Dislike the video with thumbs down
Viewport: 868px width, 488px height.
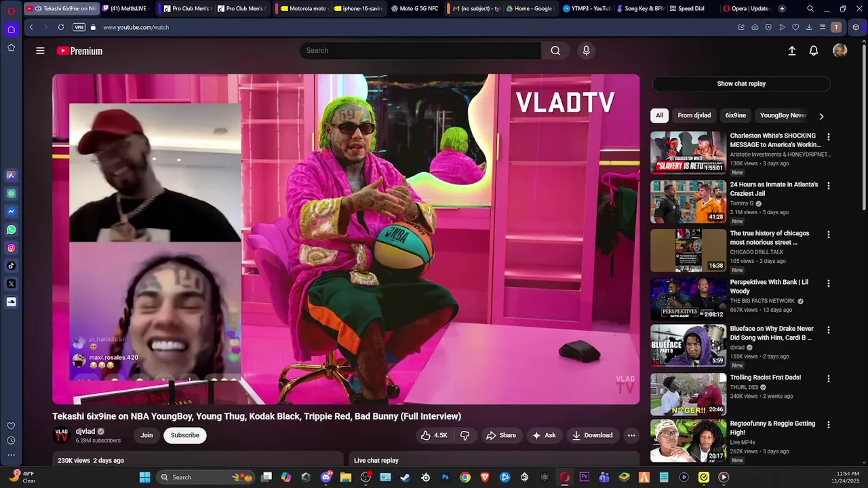tap(465, 435)
